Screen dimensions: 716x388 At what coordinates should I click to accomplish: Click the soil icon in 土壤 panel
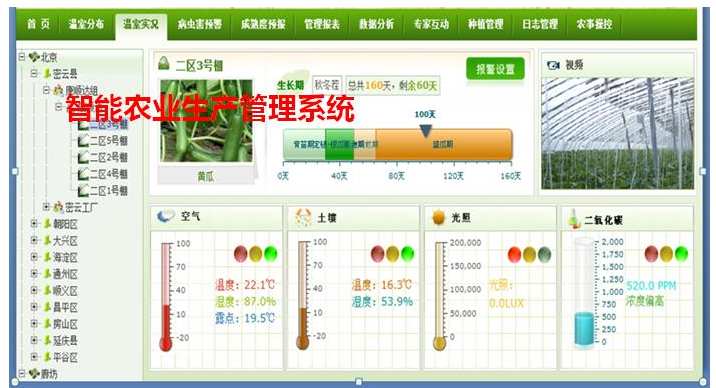(x=303, y=217)
